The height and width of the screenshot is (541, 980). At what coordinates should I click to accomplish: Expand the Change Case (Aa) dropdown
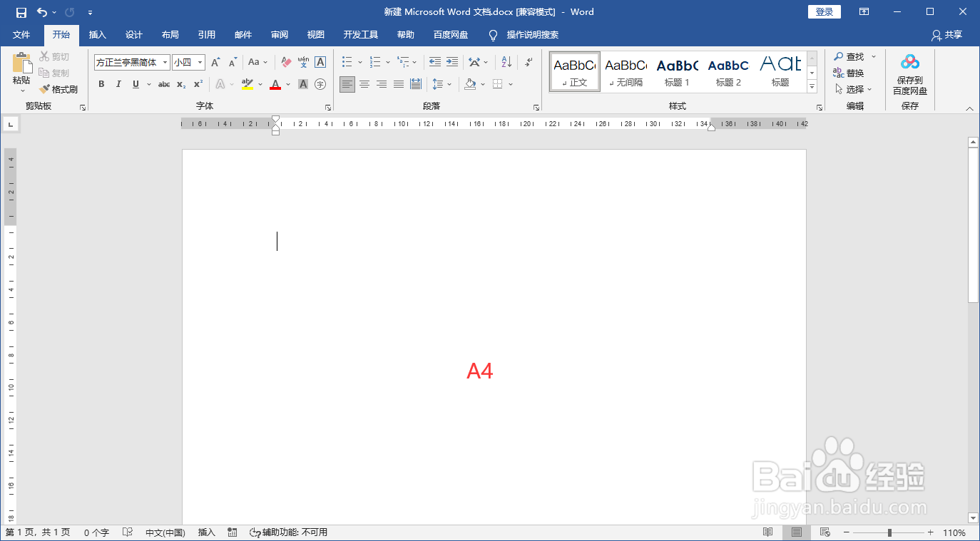pyautogui.click(x=257, y=63)
